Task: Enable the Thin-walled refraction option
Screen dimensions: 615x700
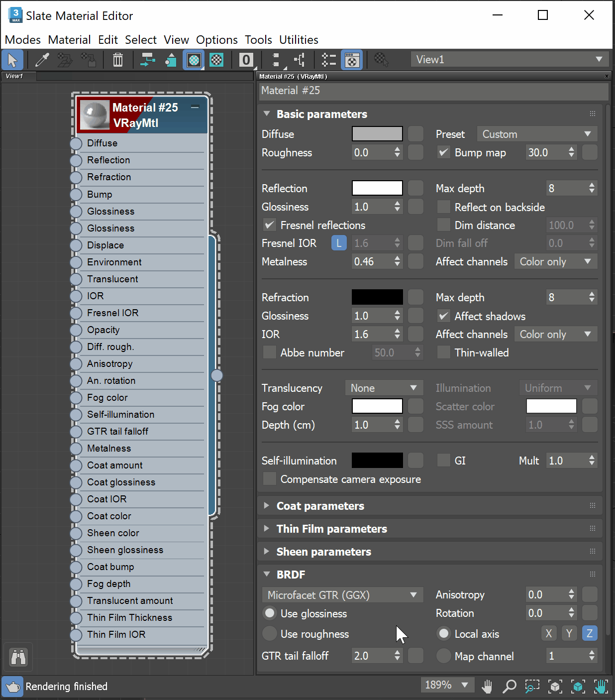Action: (443, 352)
